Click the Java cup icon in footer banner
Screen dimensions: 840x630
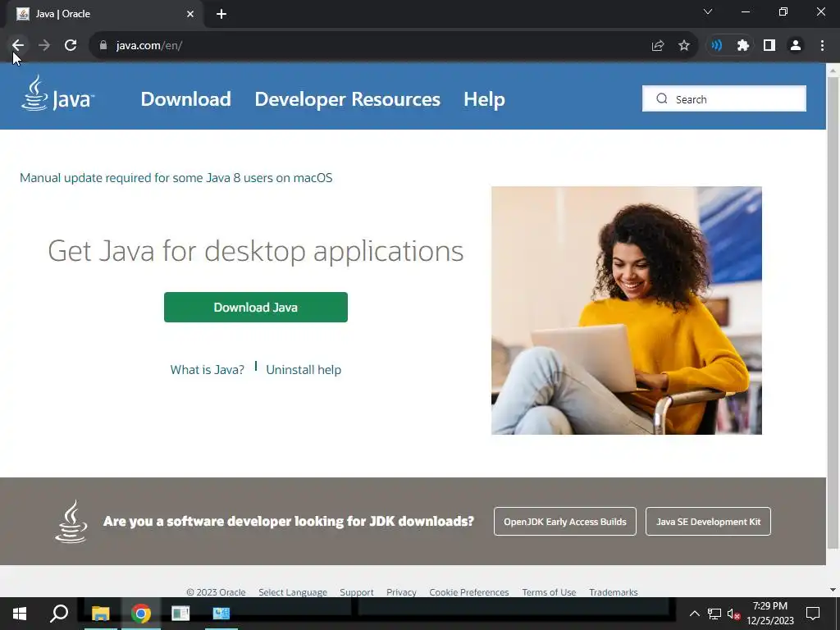pyautogui.click(x=71, y=521)
